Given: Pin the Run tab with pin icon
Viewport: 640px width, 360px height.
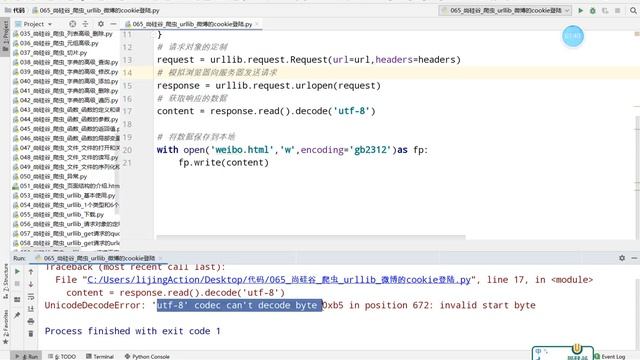Looking at the screenshot, I should [x=17, y=315].
